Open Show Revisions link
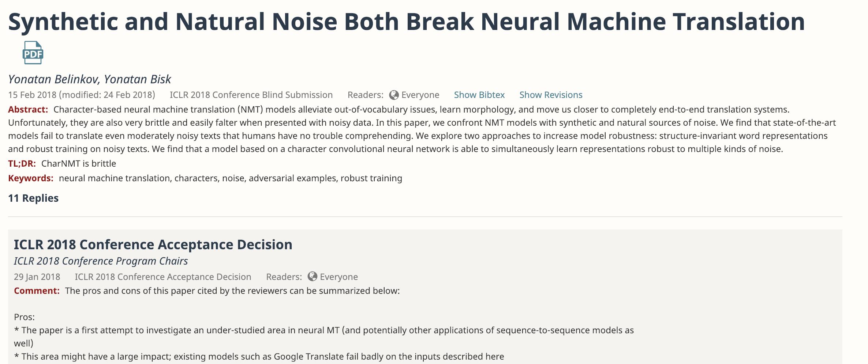 [551, 95]
